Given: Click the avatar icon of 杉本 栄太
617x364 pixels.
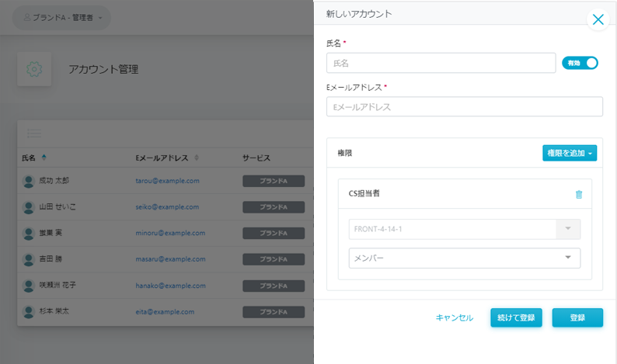Looking at the screenshot, I should click(x=28, y=312).
